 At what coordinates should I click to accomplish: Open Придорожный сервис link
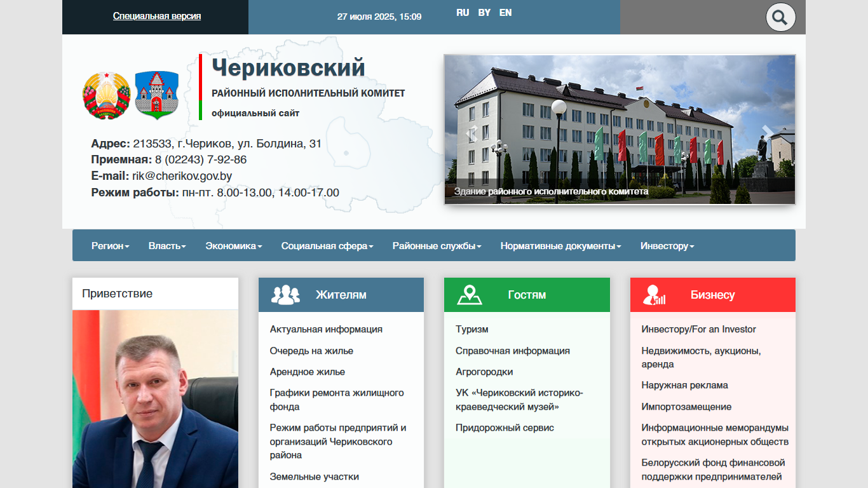[x=505, y=428]
